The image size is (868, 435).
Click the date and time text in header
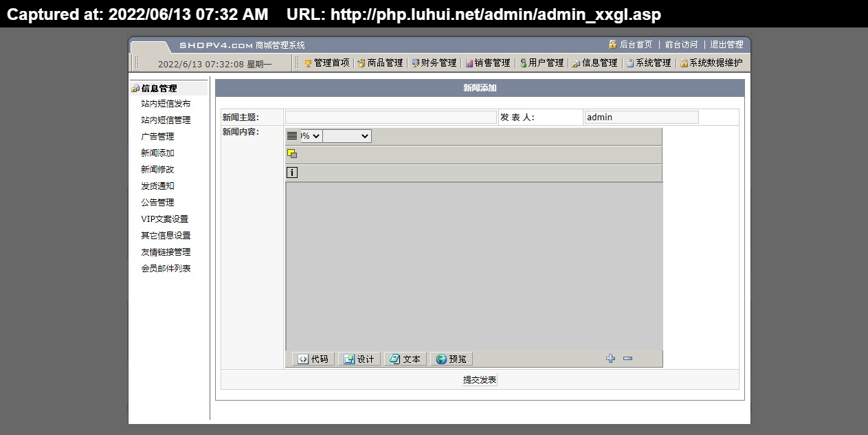pyautogui.click(x=215, y=64)
